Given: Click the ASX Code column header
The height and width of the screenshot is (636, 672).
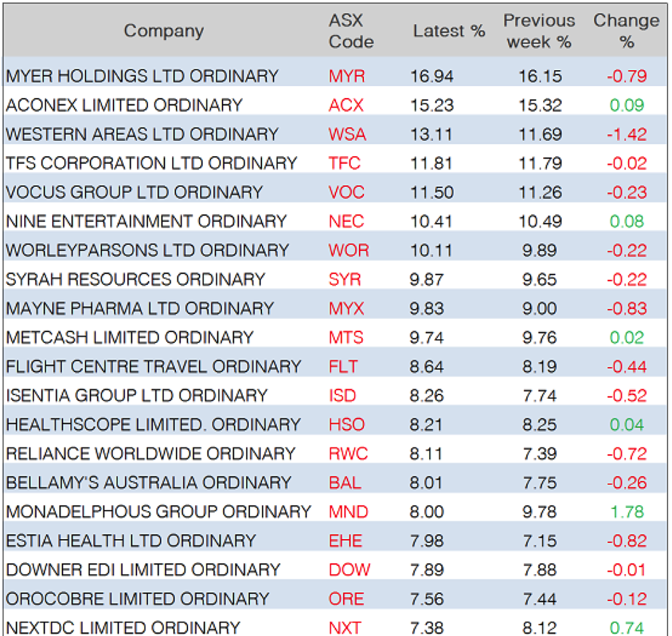Looking at the screenshot, I should click(351, 31).
